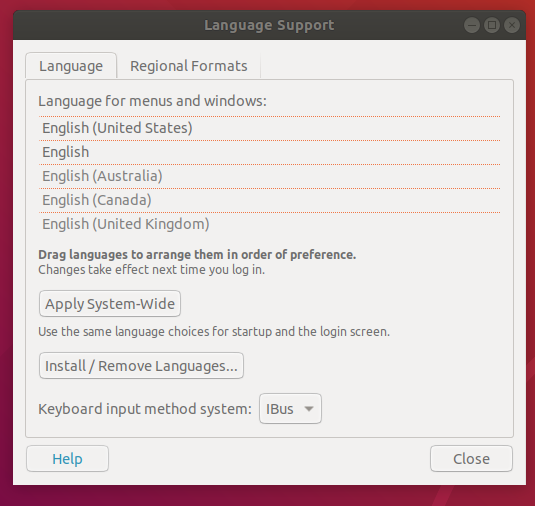Click 'Drag languages to arrange' hint text
The image size is (535, 506).
tap(197, 255)
